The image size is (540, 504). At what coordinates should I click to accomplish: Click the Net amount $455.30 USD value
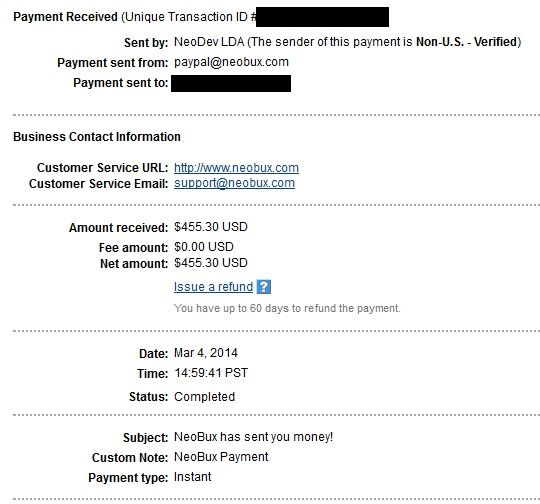pyautogui.click(x=211, y=263)
